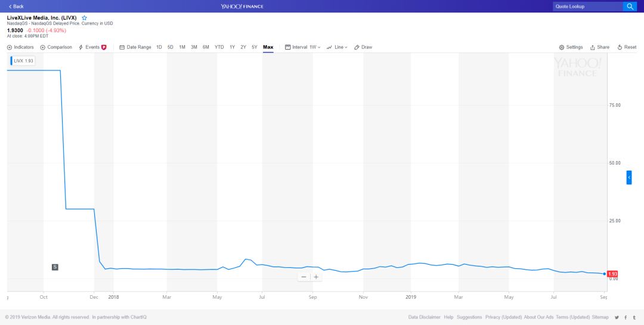Select the 2Y range
Image resolution: width=644 pixels, height=325 pixels.
point(243,47)
